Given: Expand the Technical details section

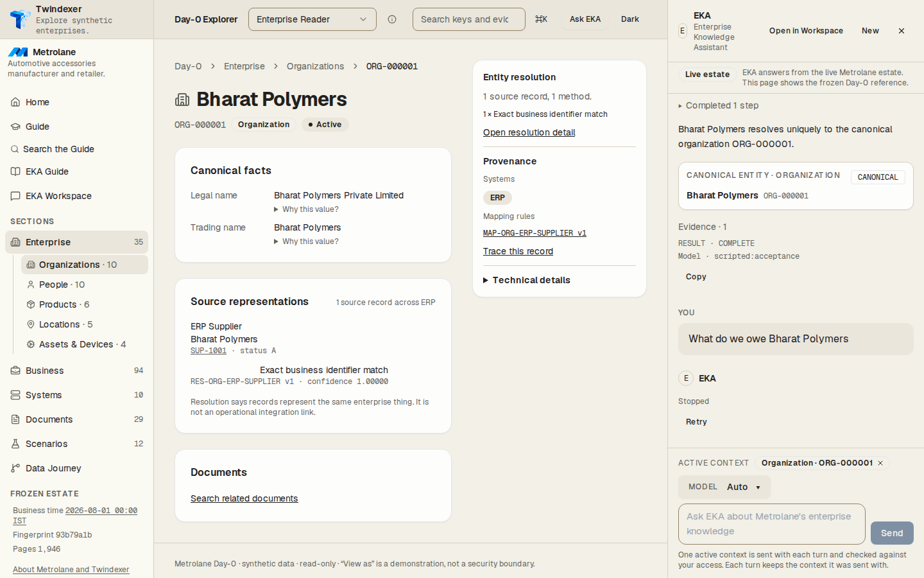Looking at the screenshot, I should point(527,280).
